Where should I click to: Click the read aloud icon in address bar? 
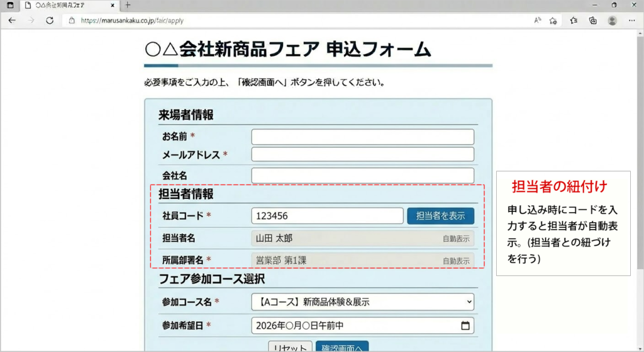tap(538, 20)
